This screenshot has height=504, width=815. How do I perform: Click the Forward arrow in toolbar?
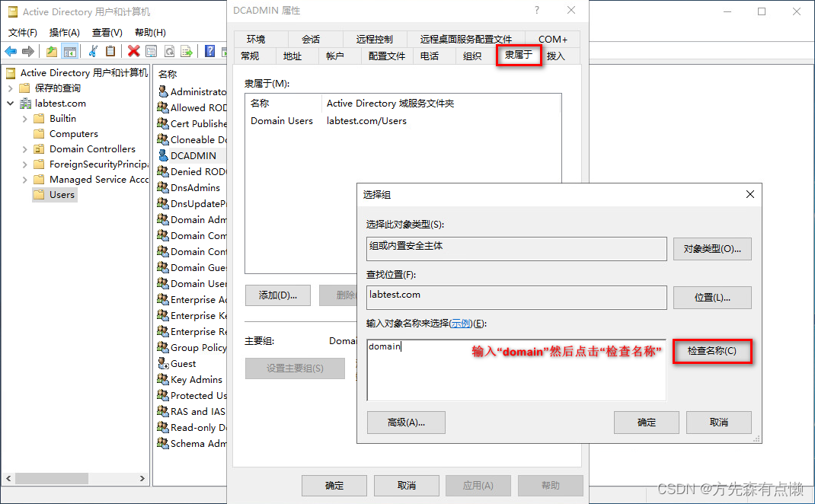point(28,51)
